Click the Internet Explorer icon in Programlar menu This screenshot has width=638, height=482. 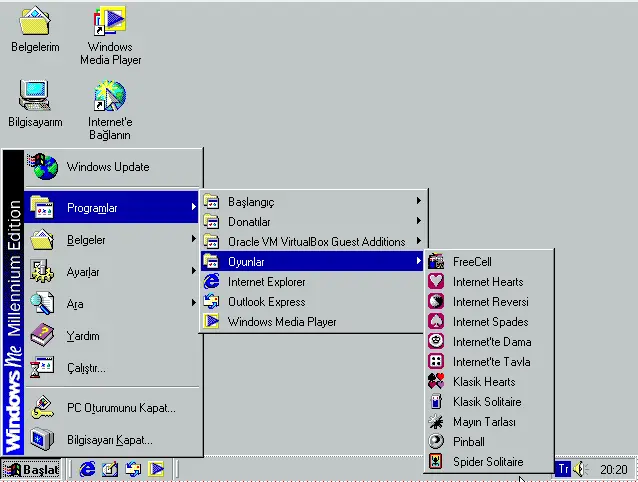pyautogui.click(x=211, y=281)
